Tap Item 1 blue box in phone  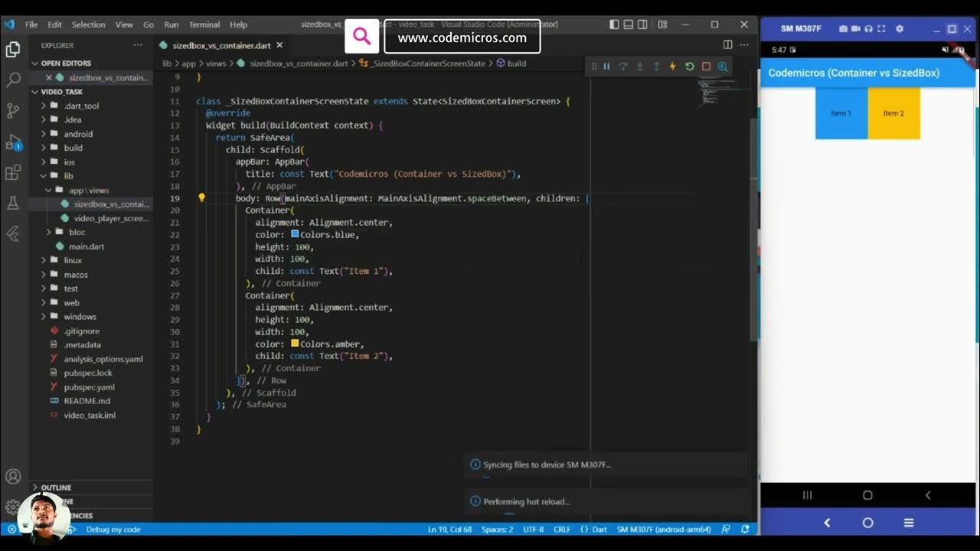[841, 113]
